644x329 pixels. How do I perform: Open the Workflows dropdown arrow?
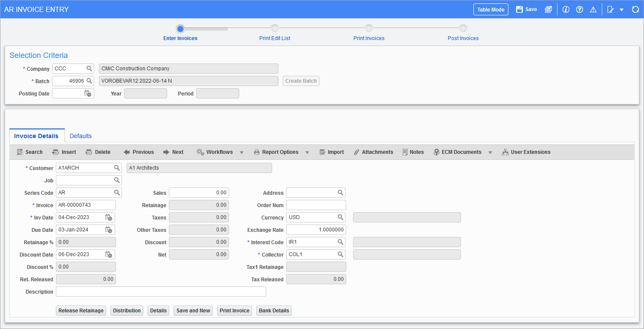coord(242,152)
